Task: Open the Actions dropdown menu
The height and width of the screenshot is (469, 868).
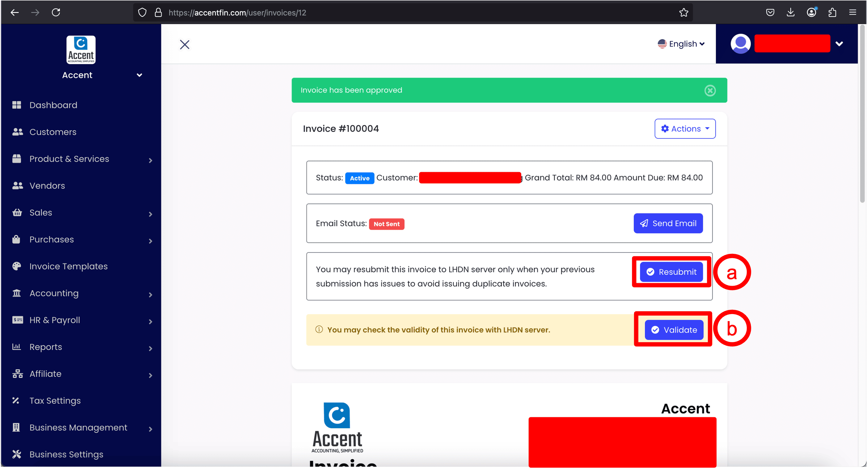Action: [x=685, y=129]
